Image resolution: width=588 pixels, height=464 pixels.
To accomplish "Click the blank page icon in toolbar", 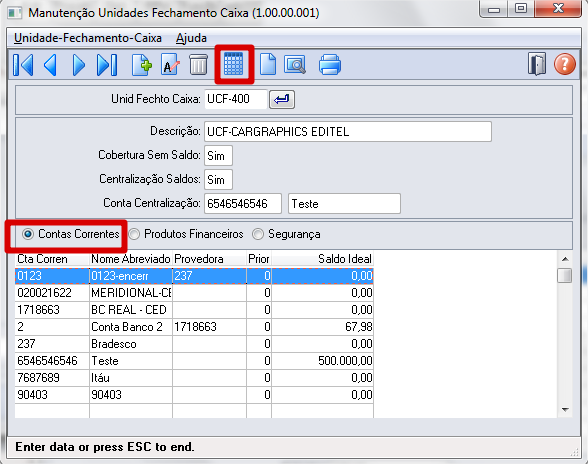I will pyautogui.click(x=268, y=65).
